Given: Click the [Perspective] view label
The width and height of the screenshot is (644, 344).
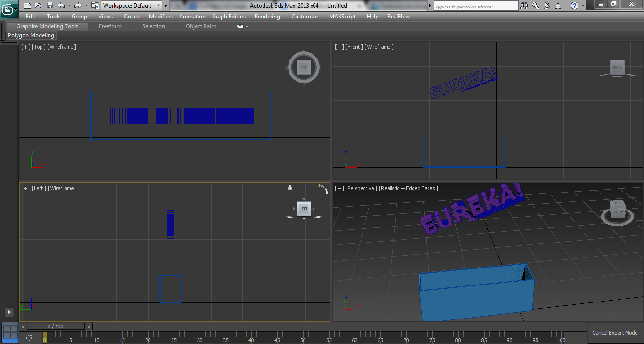Looking at the screenshot, I should pos(361,188).
